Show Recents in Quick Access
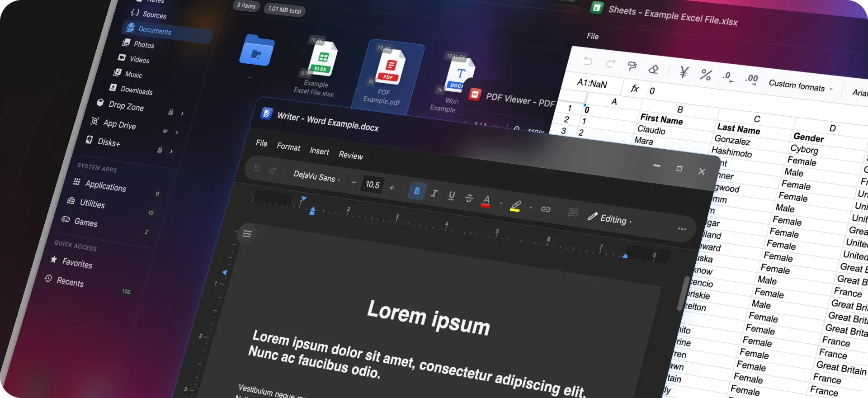 coord(64,281)
